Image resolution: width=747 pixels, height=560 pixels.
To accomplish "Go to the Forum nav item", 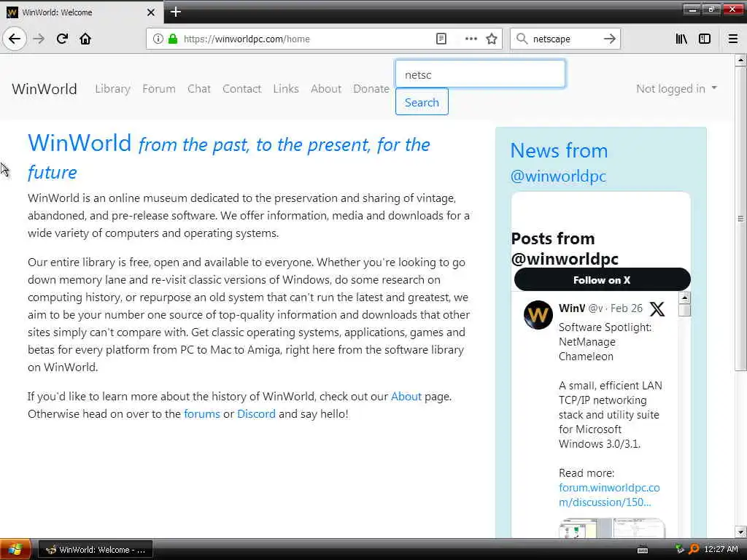I will point(158,88).
